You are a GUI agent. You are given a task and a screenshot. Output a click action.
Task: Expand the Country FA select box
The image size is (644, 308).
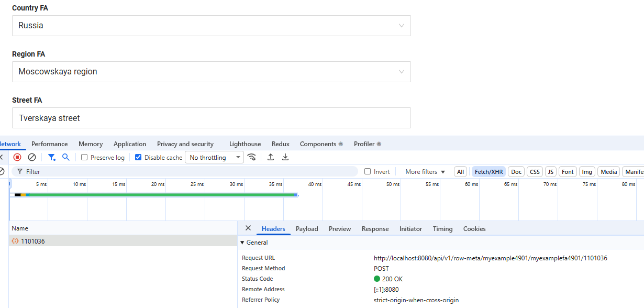[x=211, y=26]
